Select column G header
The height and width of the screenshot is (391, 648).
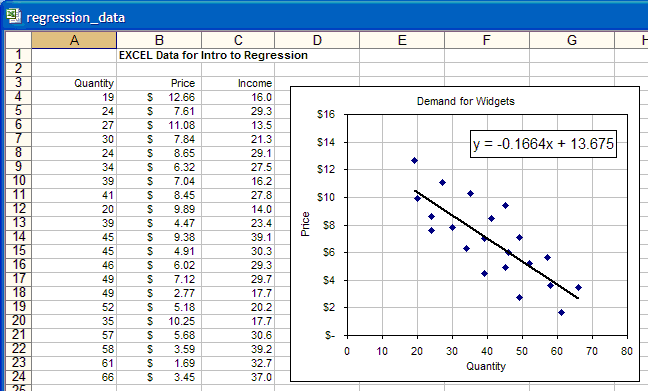[x=572, y=40]
